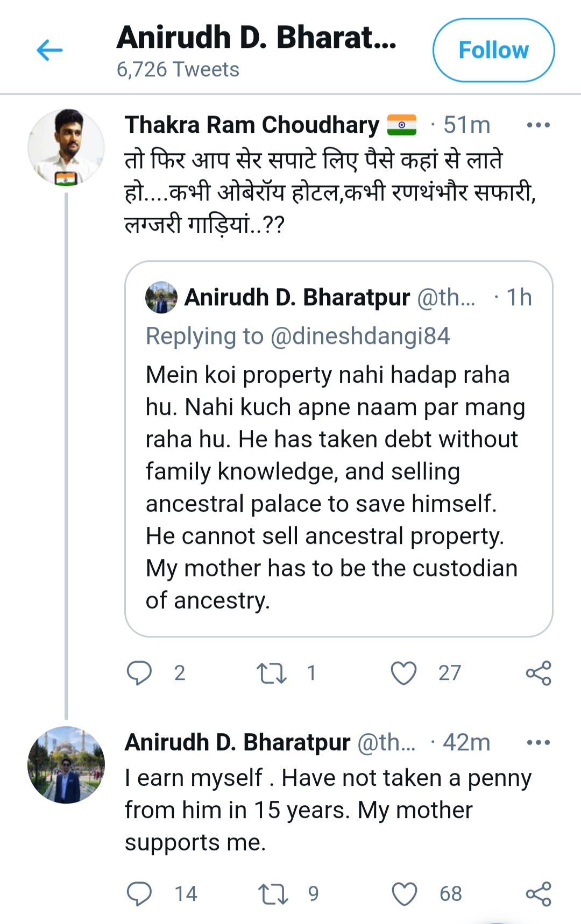
Task: Share Thakra Ram Choudhary's tweet
Action: [x=539, y=673]
